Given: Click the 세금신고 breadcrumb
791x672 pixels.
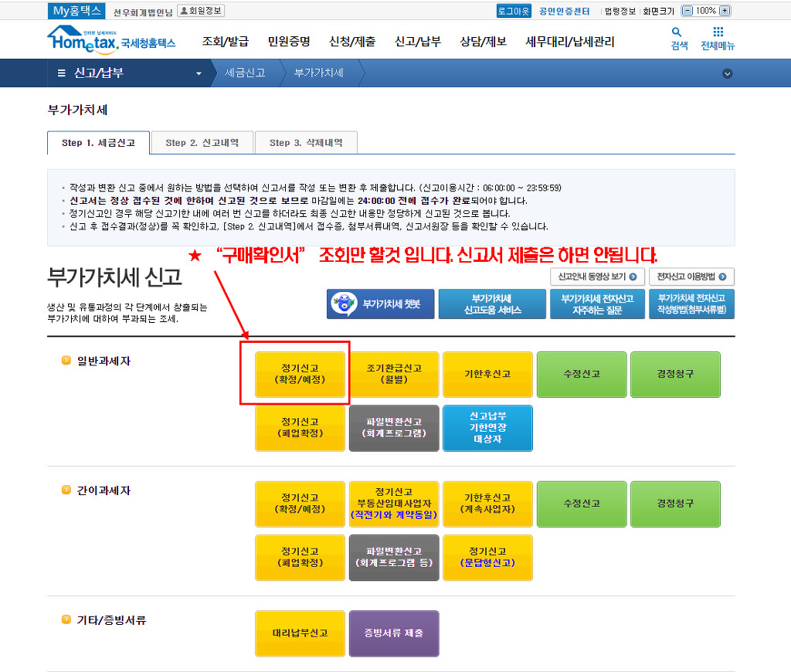Looking at the screenshot, I should pos(245,73).
